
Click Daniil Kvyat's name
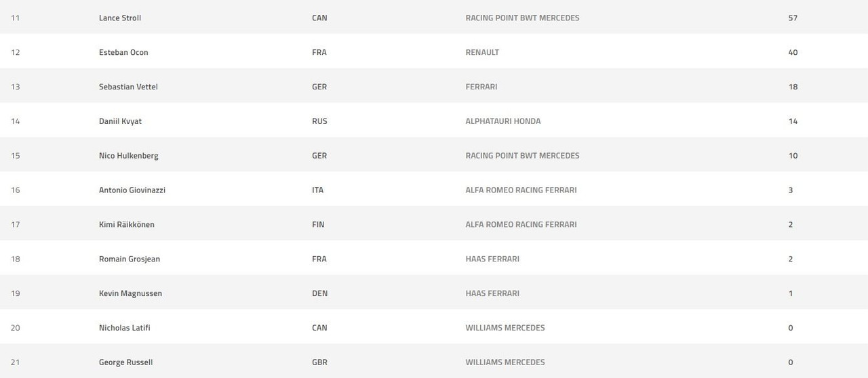pos(120,121)
